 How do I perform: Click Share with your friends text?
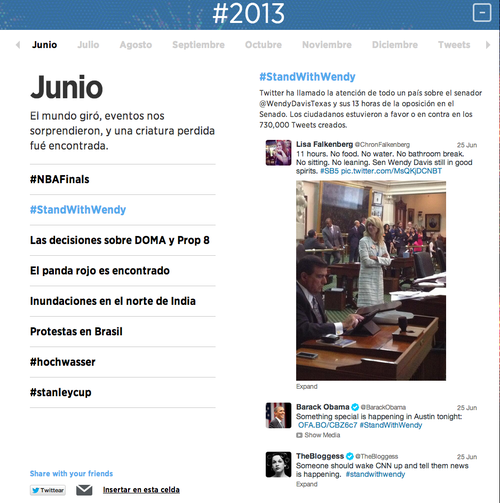(x=71, y=473)
